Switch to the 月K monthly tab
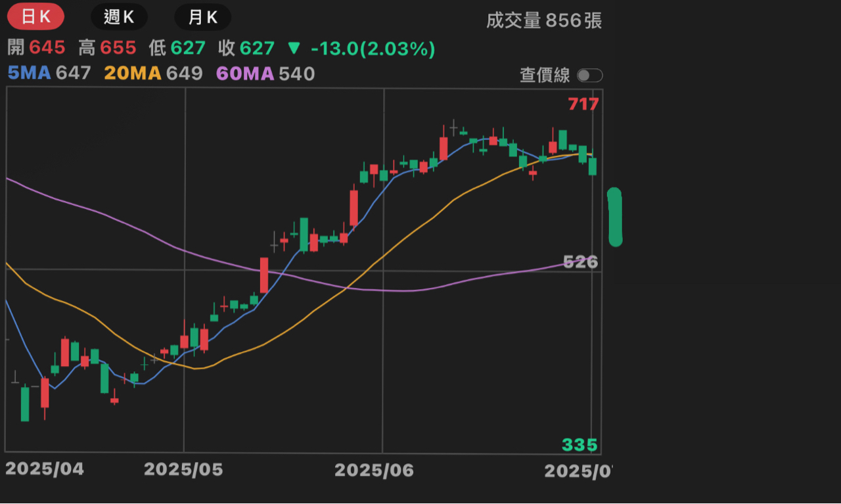This screenshot has width=841, height=504. click(202, 17)
